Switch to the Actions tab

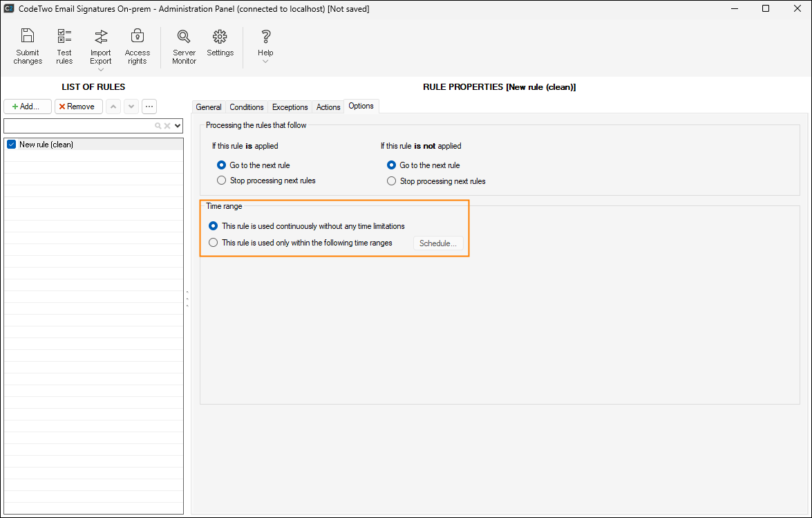(328, 107)
